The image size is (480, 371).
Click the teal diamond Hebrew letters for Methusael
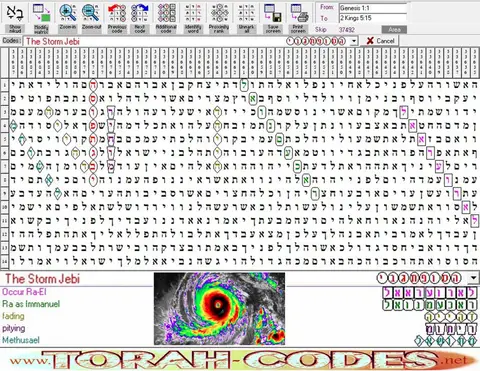coord(446,341)
